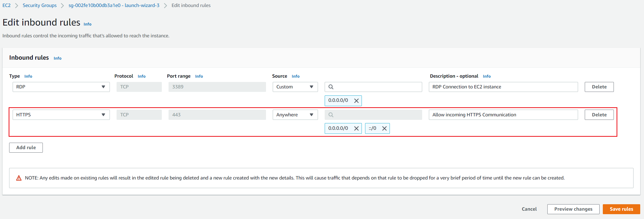Click Preview changes
This screenshot has width=644, height=219.
[573, 209]
